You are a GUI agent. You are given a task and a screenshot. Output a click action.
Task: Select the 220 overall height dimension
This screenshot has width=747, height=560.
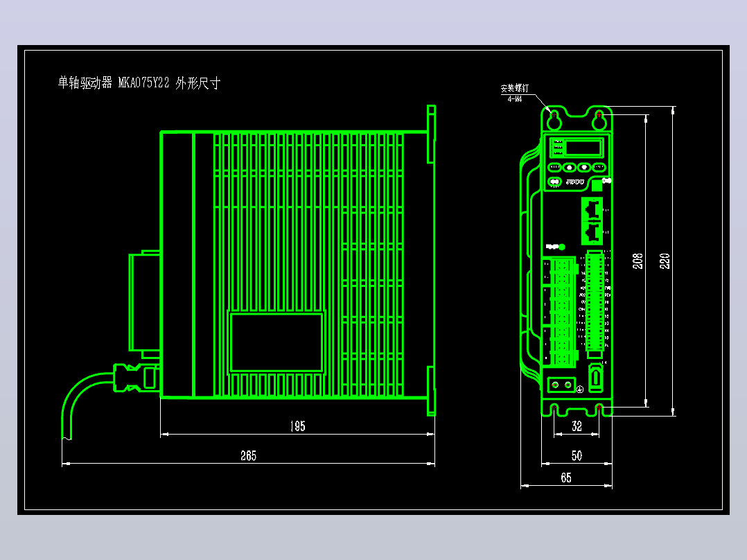point(665,261)
